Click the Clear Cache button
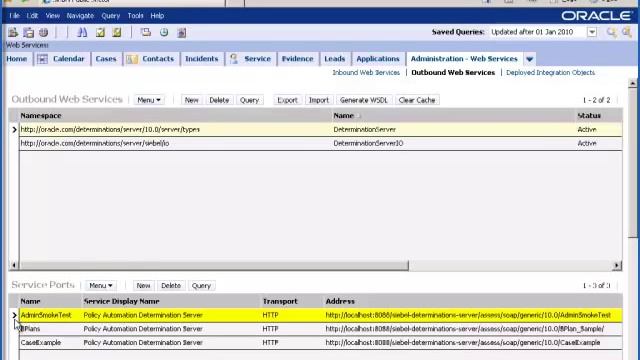Image resolution: width=640 pixels, height=360 pixels. [x=417, y=100]
